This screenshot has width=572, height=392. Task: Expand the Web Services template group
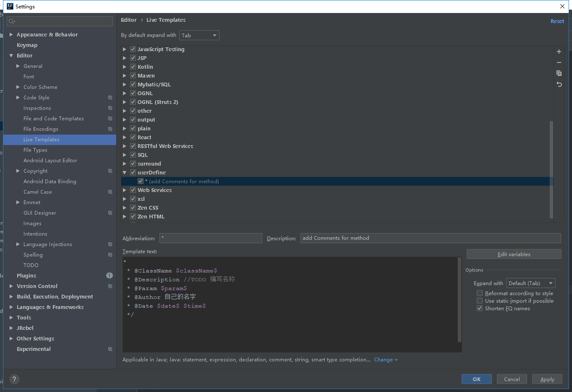(125, 190)
